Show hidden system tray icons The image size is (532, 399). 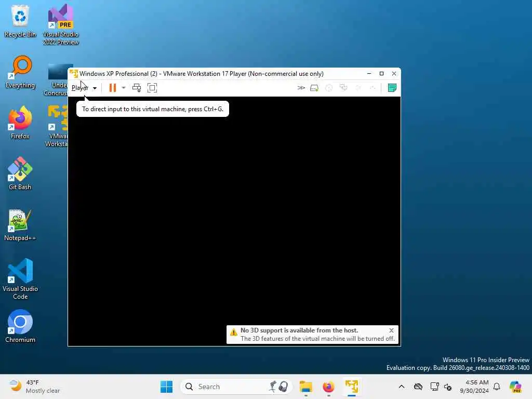coord(402,387)
